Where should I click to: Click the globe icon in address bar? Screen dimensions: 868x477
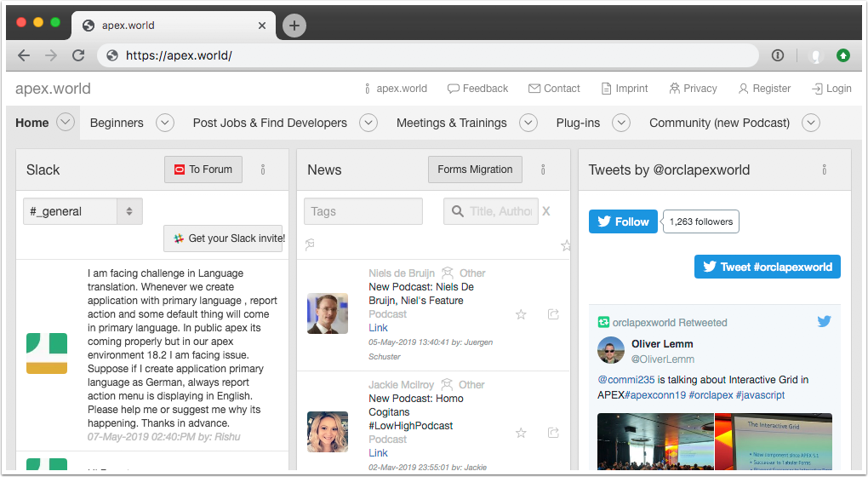(x=112, y=55)
